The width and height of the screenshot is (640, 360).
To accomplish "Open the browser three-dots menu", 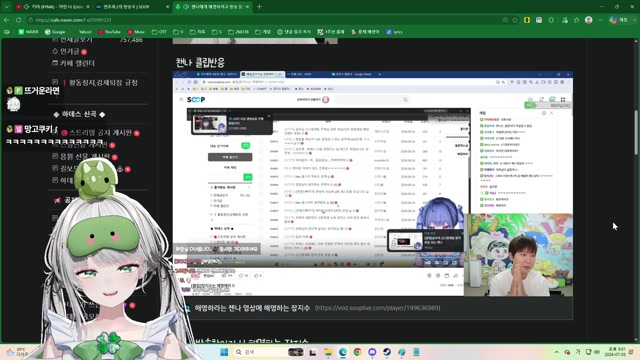I will click(x=600, y=20).
